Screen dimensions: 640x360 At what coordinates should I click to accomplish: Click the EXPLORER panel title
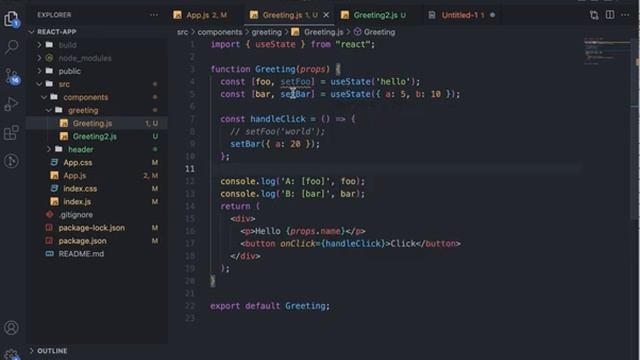point(54,15)
